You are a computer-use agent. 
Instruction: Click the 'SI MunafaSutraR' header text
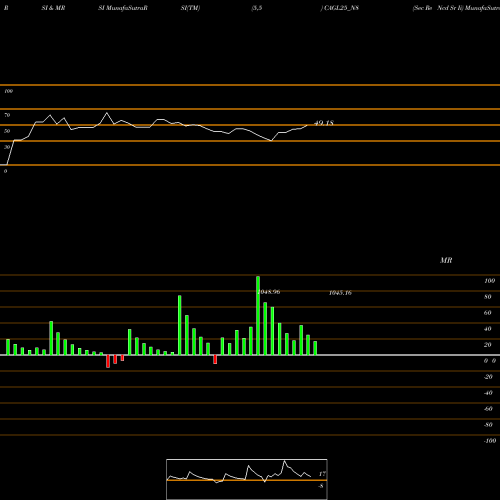point(123,8)
